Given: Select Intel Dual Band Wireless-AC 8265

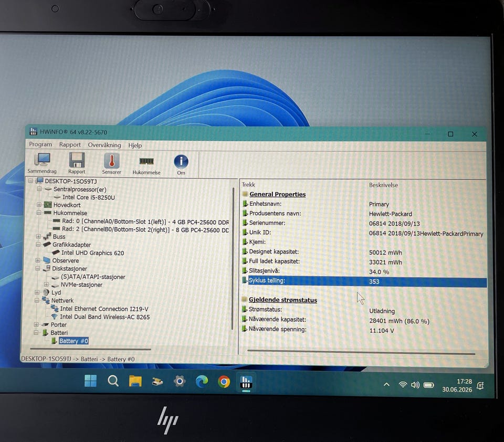Looking at the screenshot, I should pyautogui.click(x=105, y=317).
